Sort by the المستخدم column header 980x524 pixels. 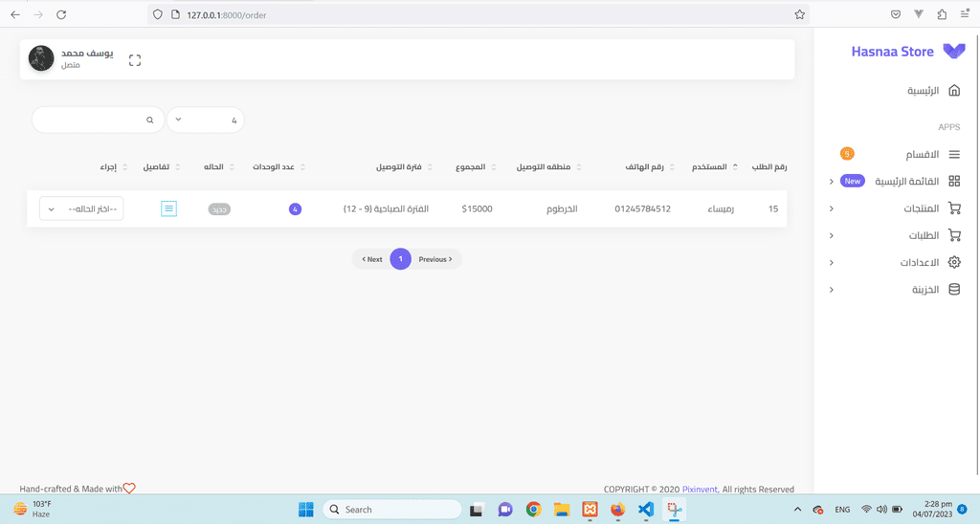click(709, 166)
